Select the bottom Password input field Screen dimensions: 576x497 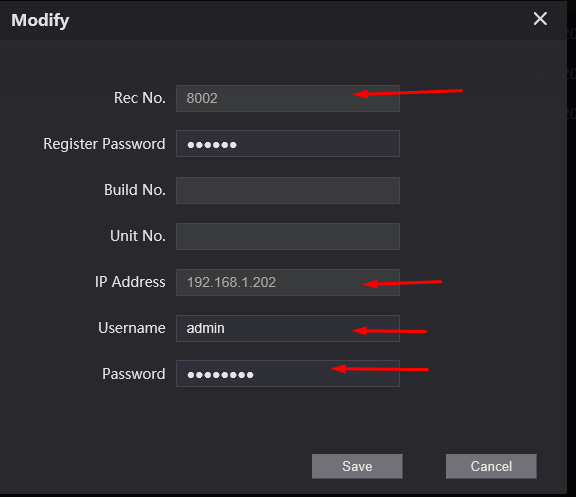(288, 374)
